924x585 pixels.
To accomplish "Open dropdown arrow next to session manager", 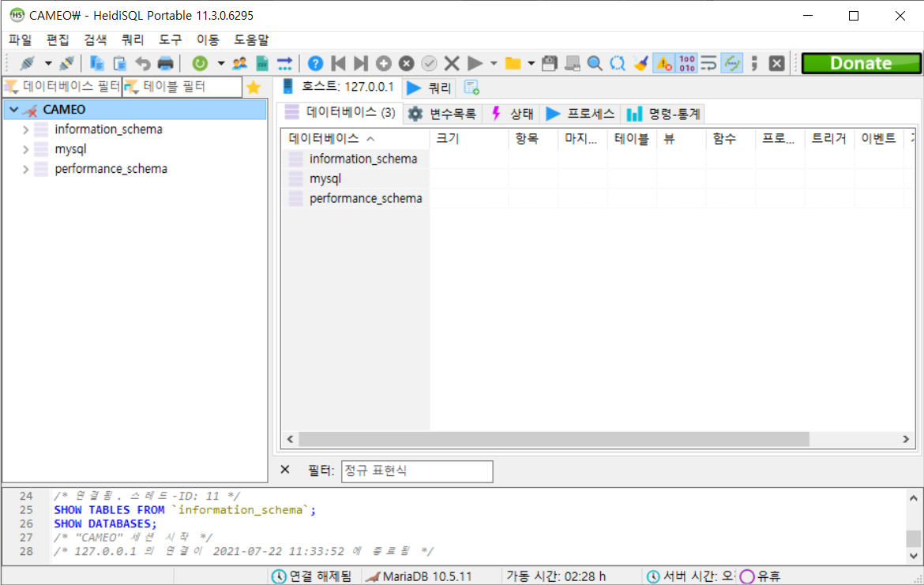I will 47,63.
